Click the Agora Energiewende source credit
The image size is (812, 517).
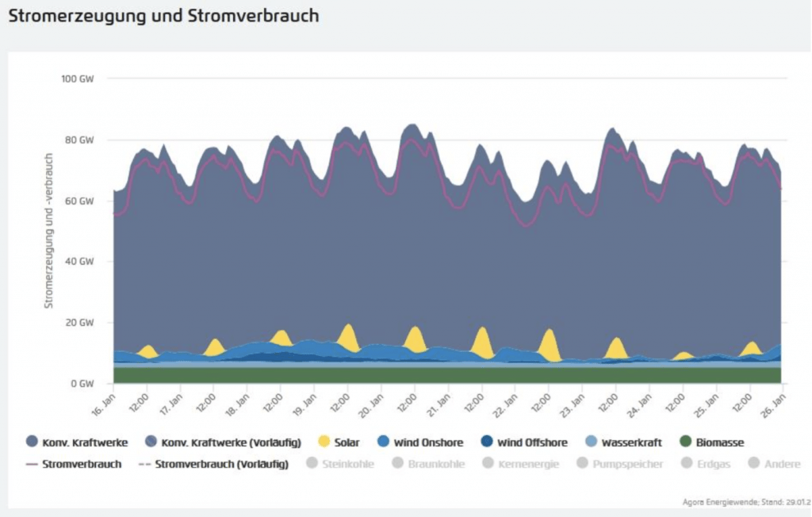(746, 502)
